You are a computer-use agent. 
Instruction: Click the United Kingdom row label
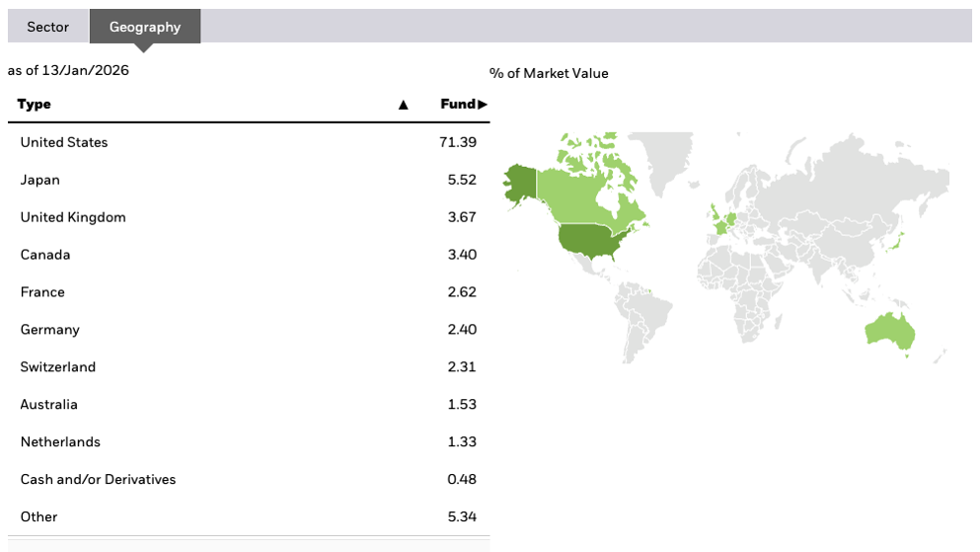click(73, 217)
